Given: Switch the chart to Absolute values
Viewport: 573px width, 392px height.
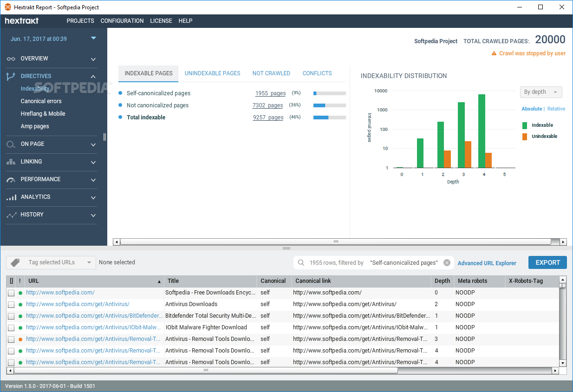Looking at the screenshot, I should pos(532,109).
